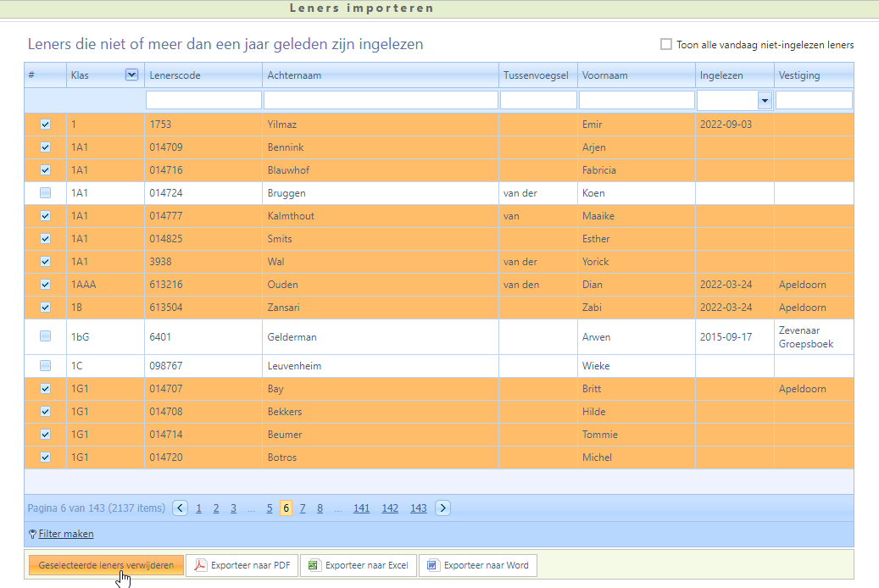Open the Klas column filter dropdown
Viewport: 879px width, 588px height.
click(x=131, y=75)
